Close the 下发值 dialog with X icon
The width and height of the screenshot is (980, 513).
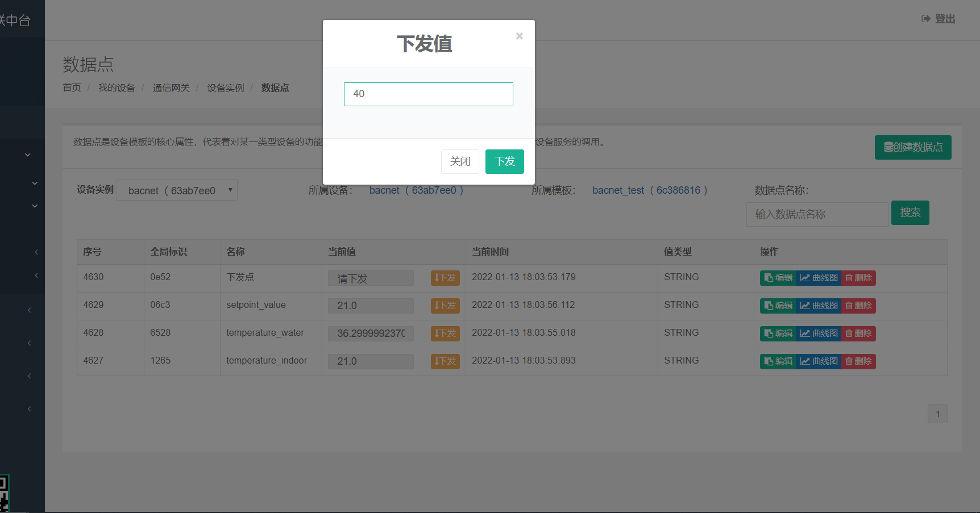coord(519,36)
